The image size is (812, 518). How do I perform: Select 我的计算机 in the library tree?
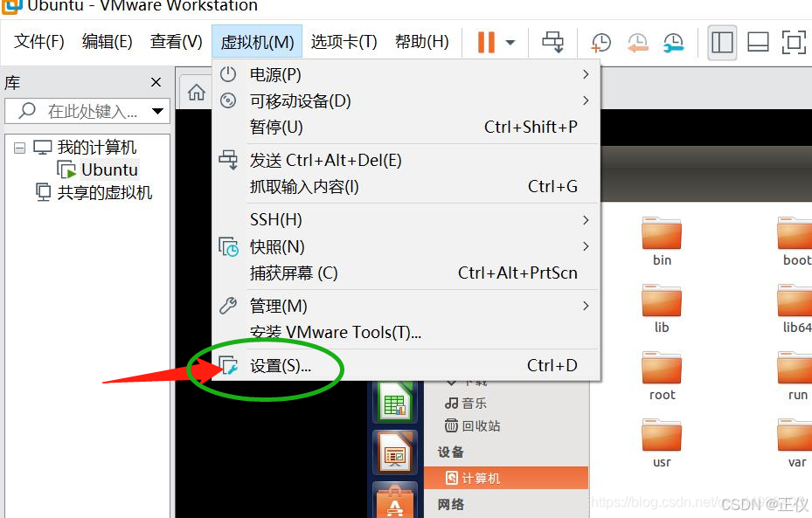click(x=96, y=148)
